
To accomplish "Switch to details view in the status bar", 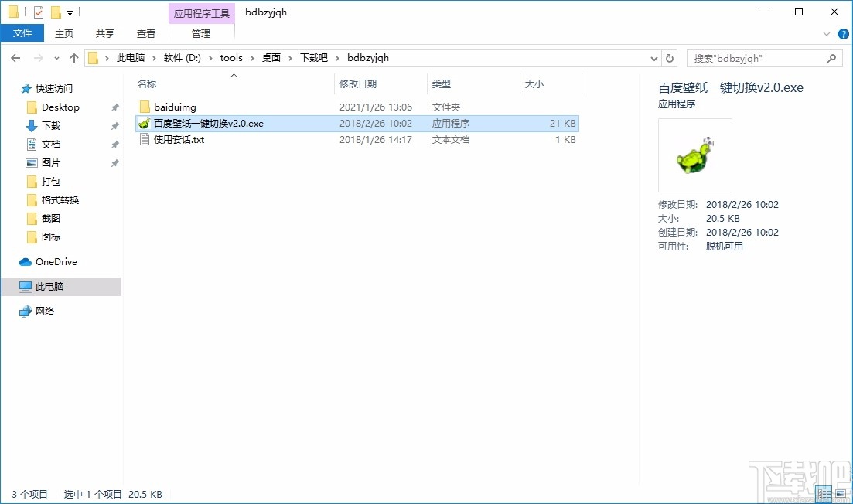I will click(x=824, y=494).
